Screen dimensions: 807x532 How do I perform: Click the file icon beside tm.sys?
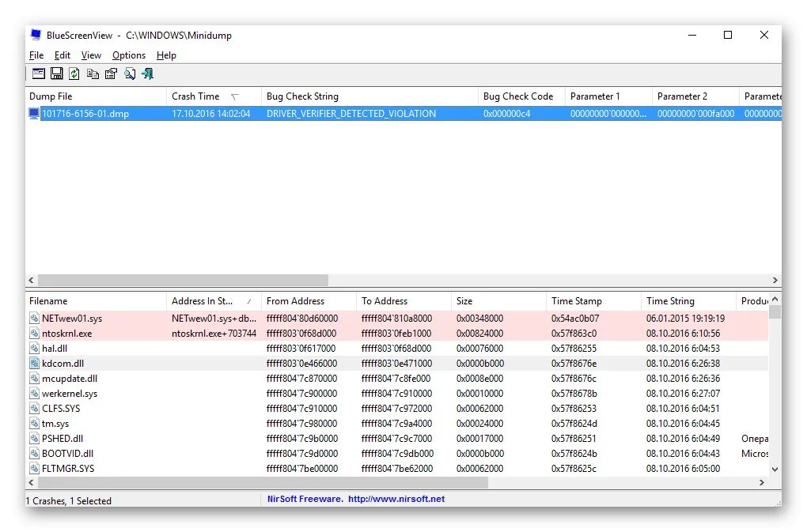pos(34,424)
